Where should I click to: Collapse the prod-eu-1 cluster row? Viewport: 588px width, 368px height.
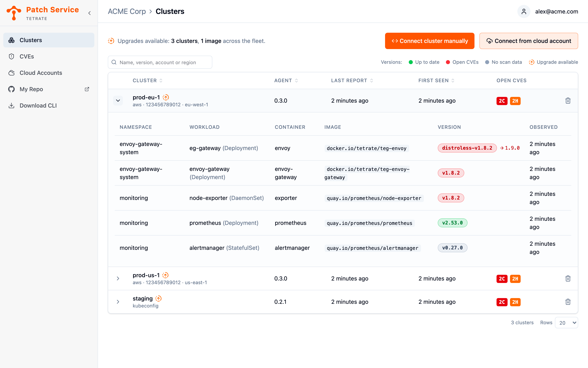[118, 101]
